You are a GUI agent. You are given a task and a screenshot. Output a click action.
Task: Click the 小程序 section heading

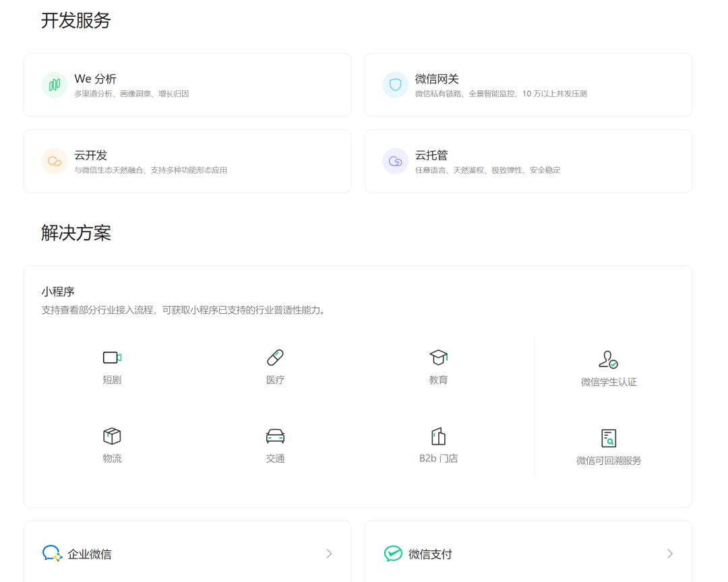[58, 292]
